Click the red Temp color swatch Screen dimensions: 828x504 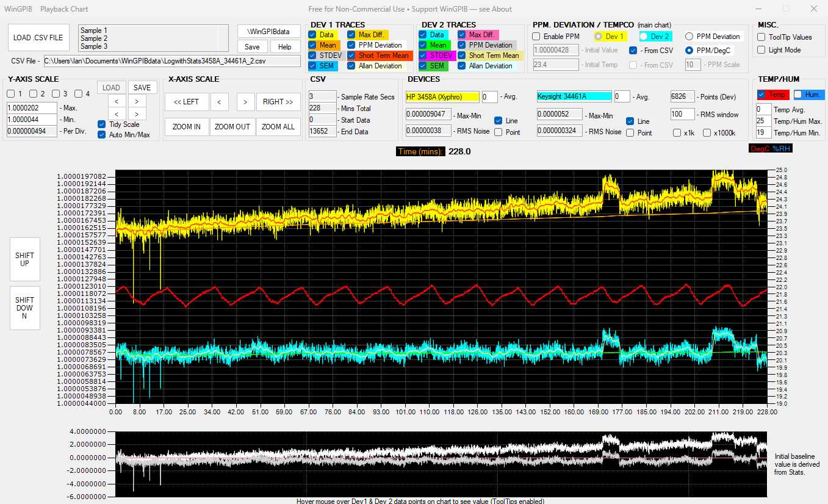(773, 95)
